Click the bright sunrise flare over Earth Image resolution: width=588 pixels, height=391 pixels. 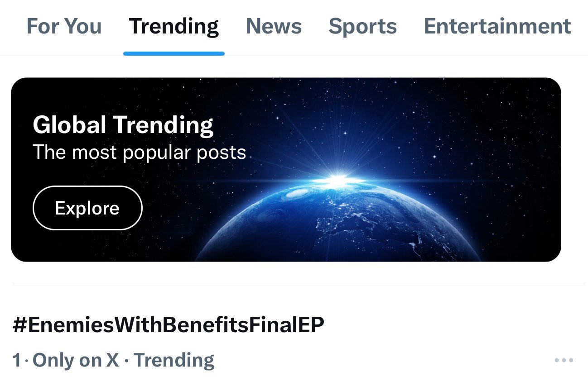point(337,181)
